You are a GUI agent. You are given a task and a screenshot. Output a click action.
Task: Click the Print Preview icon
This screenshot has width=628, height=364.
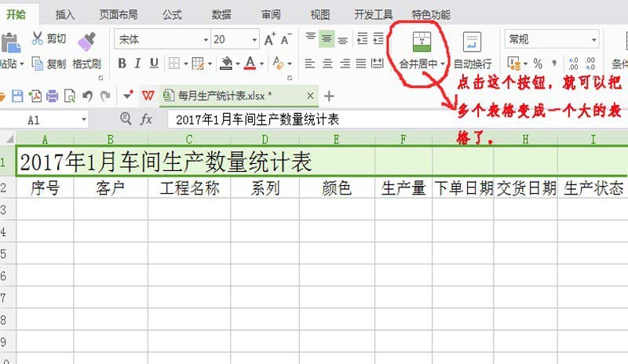(70, 96)
